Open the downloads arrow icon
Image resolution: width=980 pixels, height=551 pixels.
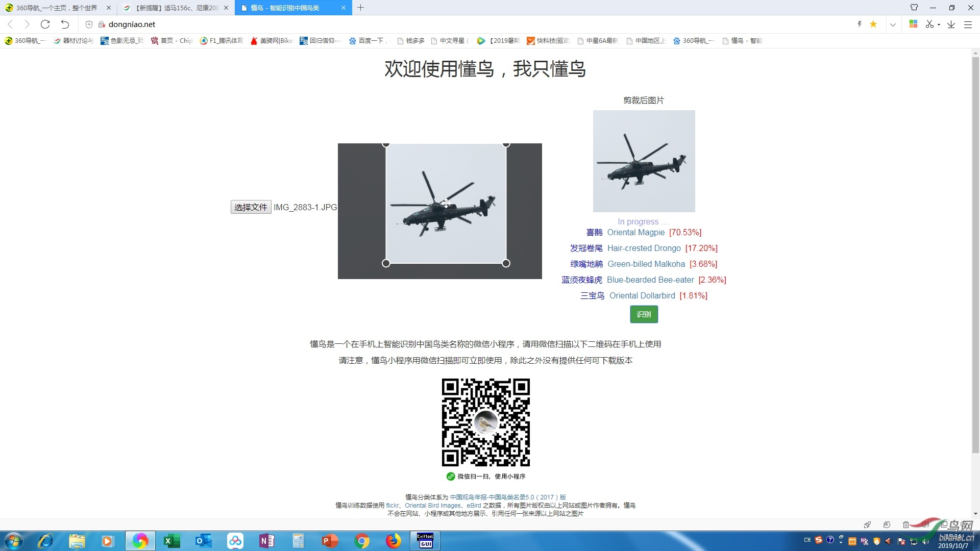951,24
